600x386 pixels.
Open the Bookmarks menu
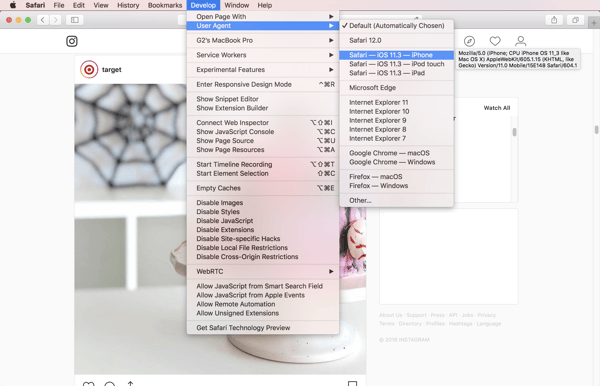click(x=165, y=5)
